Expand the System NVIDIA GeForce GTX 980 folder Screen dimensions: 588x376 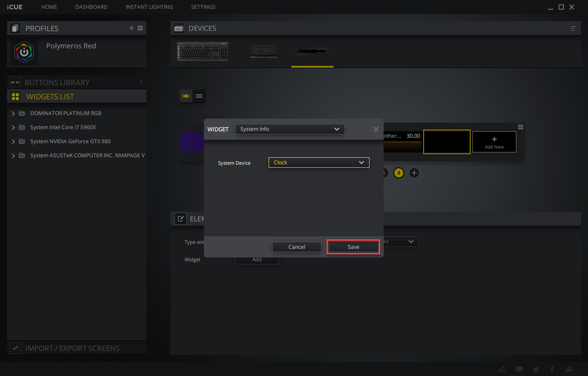tap(13, 141)
